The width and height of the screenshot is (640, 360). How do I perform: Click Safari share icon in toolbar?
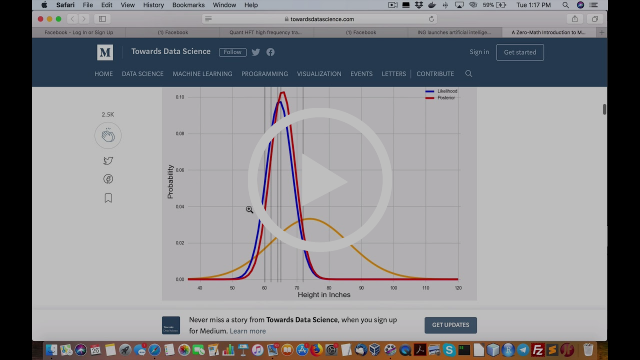pyautogui.click(x=575, y=19)
